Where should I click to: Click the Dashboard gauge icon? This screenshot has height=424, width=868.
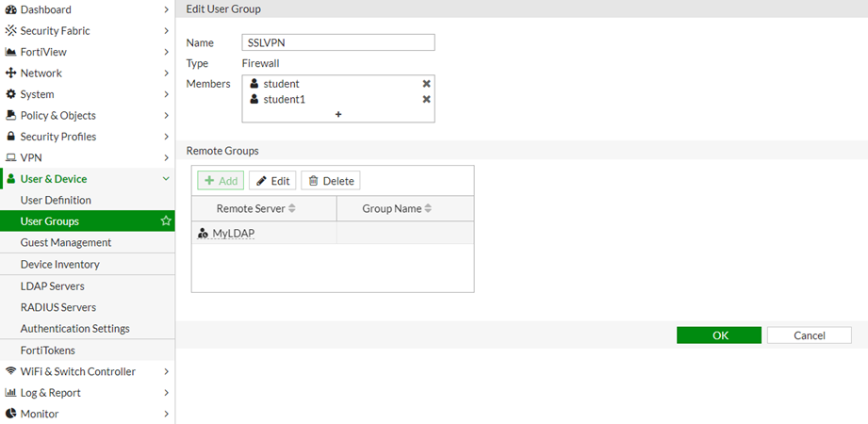tap(11, 9)
